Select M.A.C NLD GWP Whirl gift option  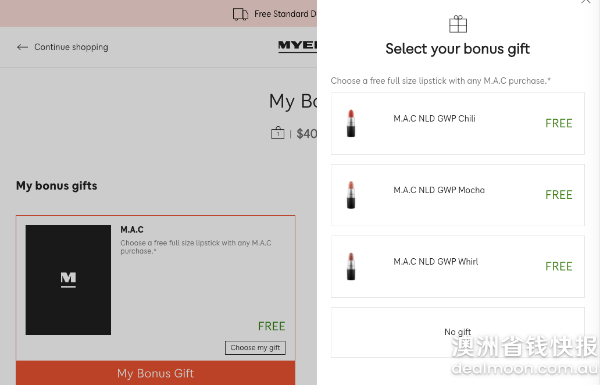pyautogui.click(x=458, y=266)
